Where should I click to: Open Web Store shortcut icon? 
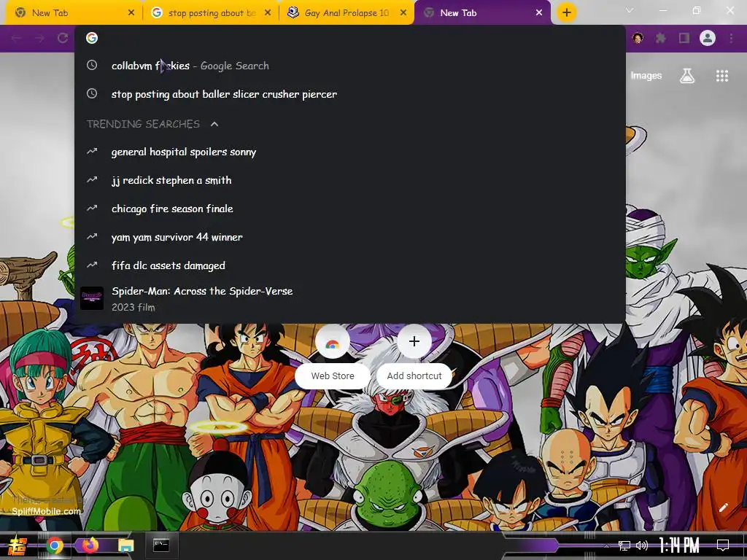click(x=333, y=341)
